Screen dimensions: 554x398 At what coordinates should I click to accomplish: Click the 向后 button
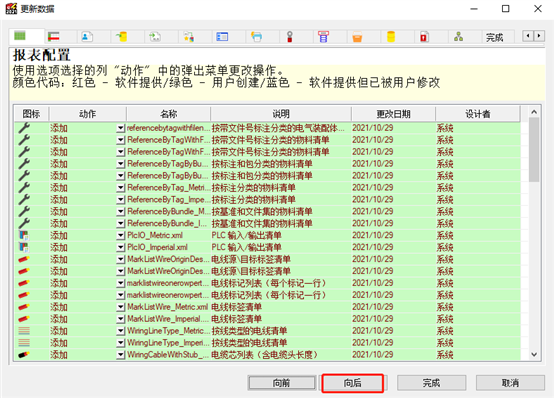click(x=352, y=383)
